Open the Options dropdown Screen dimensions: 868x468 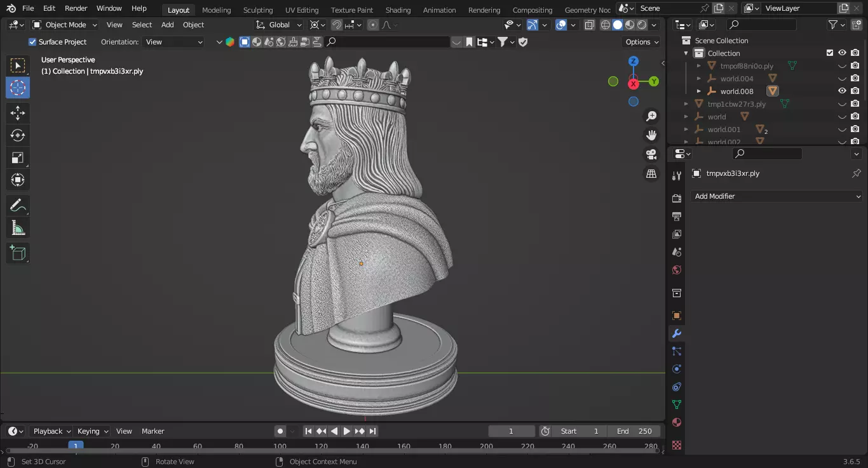pos(642,42)
